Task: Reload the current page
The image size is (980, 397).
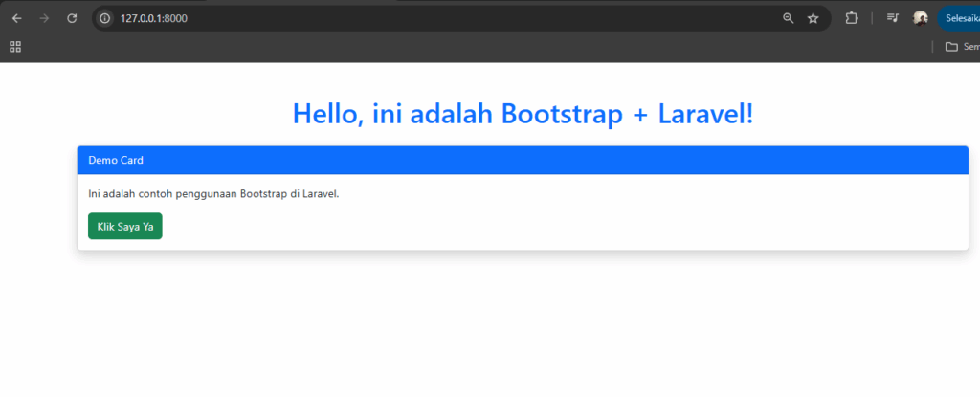Action: click(72, 19)
